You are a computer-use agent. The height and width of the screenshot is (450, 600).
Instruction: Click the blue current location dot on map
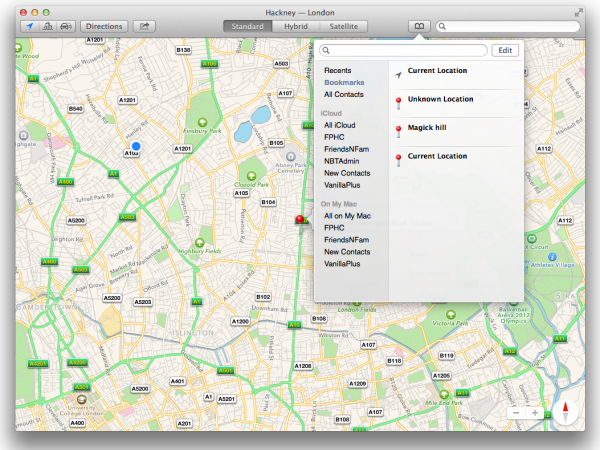tap(136, 146)
